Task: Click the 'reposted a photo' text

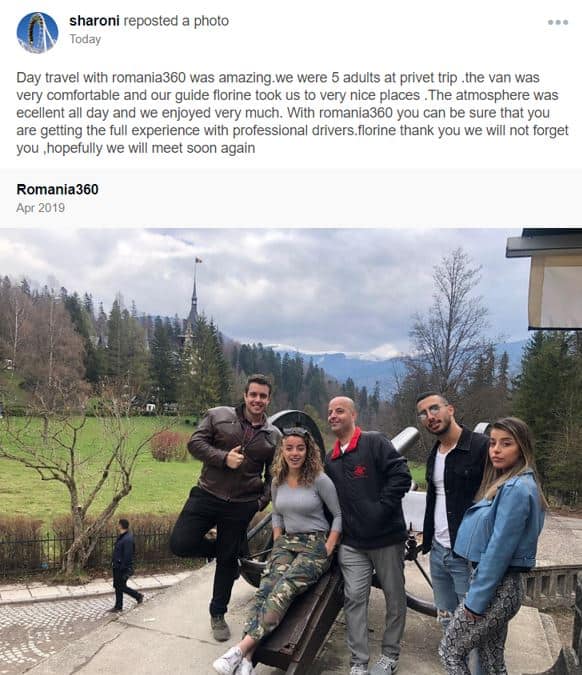Action: (176, 21)
